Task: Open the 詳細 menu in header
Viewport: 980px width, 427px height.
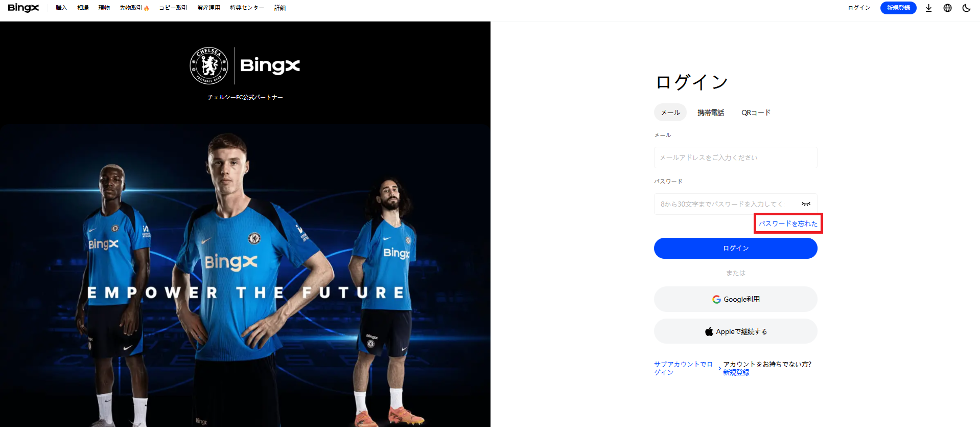Action: coord(280,8)
